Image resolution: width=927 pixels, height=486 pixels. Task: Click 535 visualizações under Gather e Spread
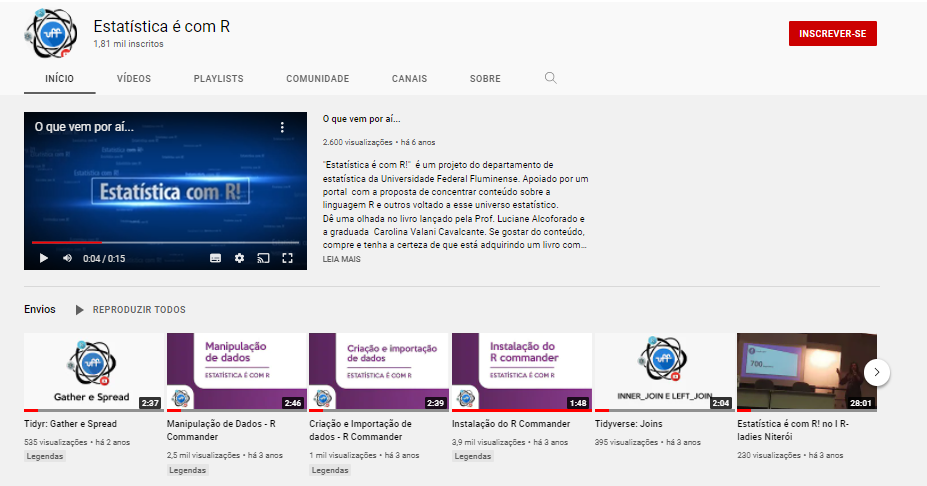point(56,442)
